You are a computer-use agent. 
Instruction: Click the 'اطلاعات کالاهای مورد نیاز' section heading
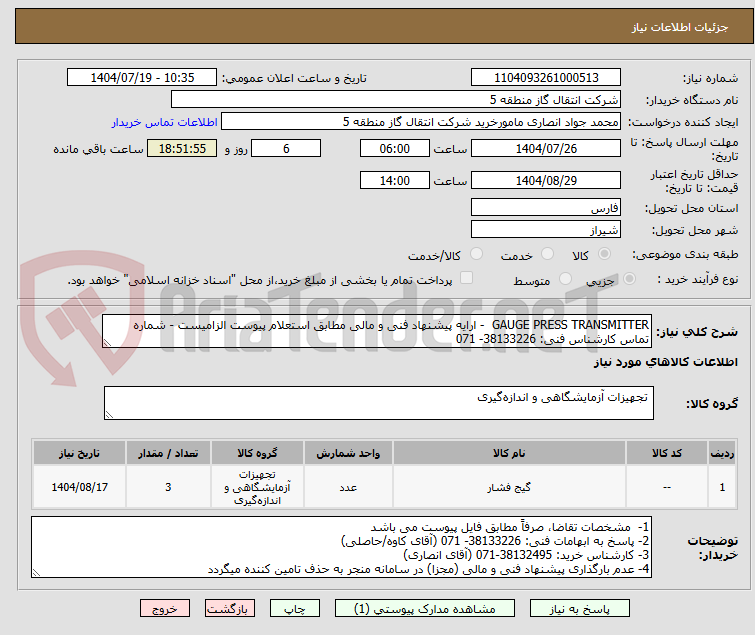tap(665, 362)
